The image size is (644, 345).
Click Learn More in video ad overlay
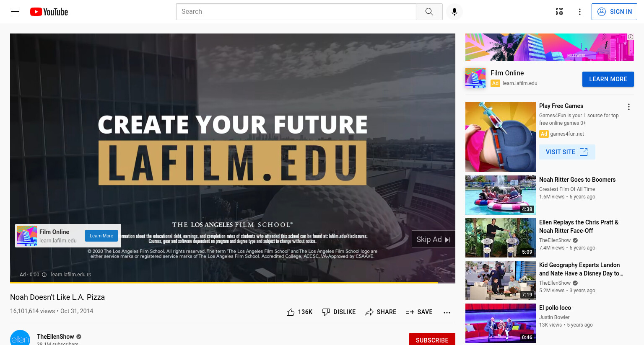tap(101, 236)
